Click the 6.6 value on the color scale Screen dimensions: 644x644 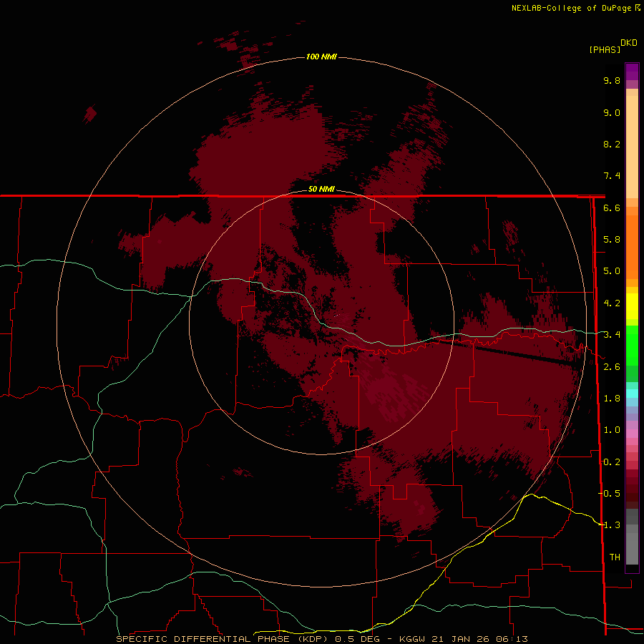pos(612,208)
